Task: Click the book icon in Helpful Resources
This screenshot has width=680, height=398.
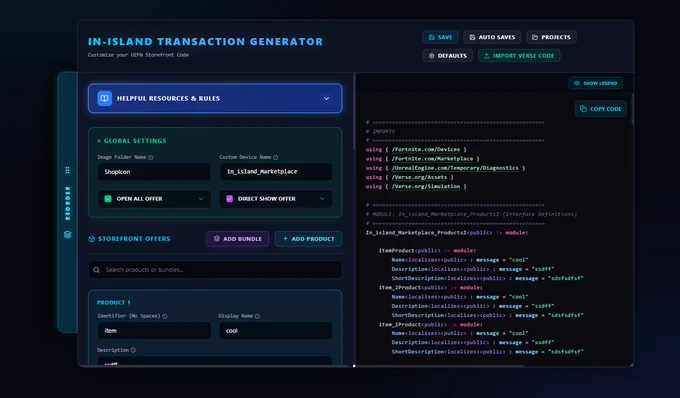Action: [105, 98]
